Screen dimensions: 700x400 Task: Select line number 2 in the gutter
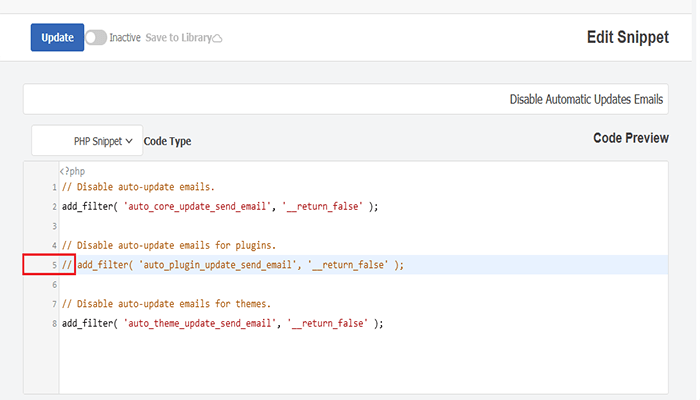(53, 207)
